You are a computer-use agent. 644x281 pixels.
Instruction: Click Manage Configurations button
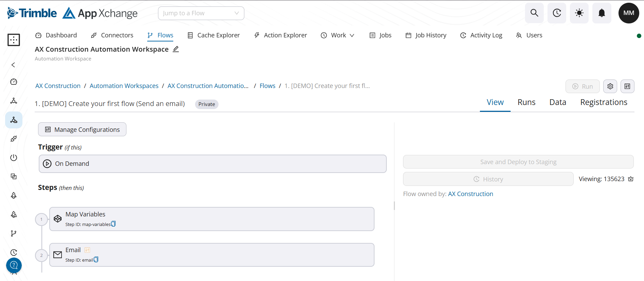coord(82,129)
